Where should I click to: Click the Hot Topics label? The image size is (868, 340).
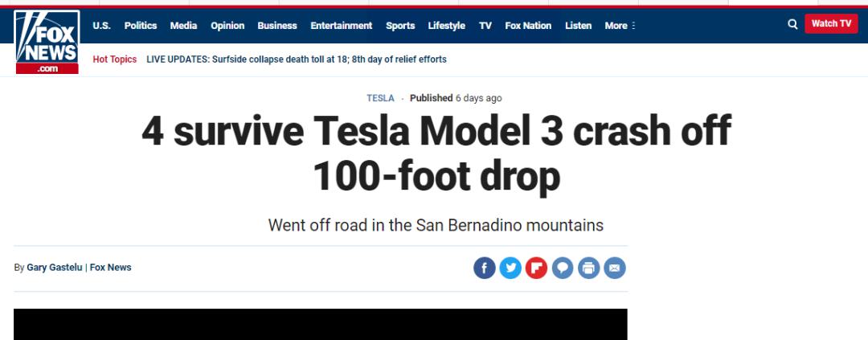(115, 59)
